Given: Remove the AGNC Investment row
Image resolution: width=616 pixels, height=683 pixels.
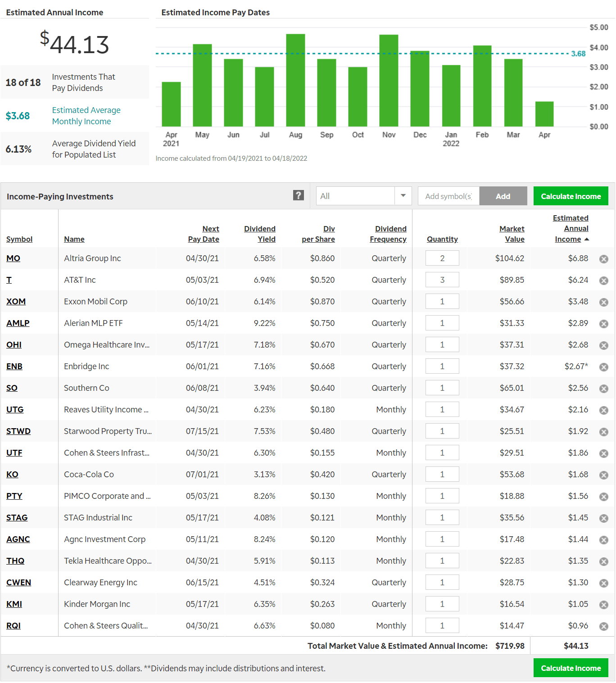Looking at the screenshot, I should point(604,540).
